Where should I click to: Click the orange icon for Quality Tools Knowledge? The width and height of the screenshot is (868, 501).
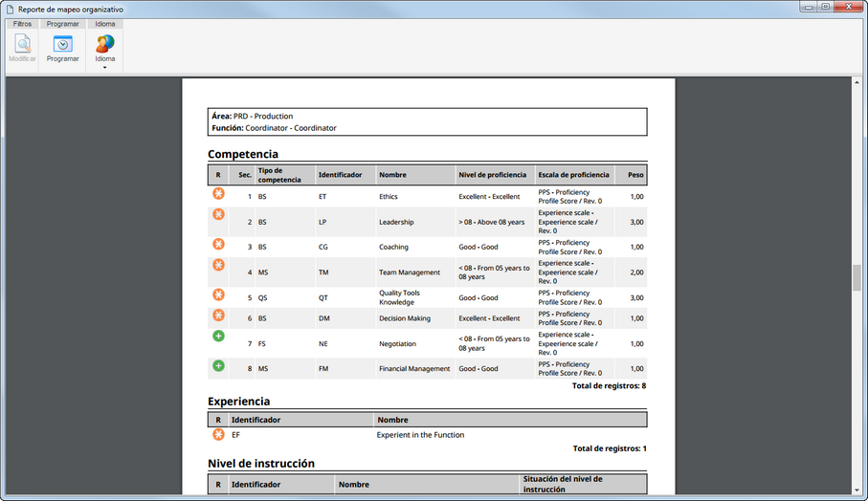(x=218, y=294)
